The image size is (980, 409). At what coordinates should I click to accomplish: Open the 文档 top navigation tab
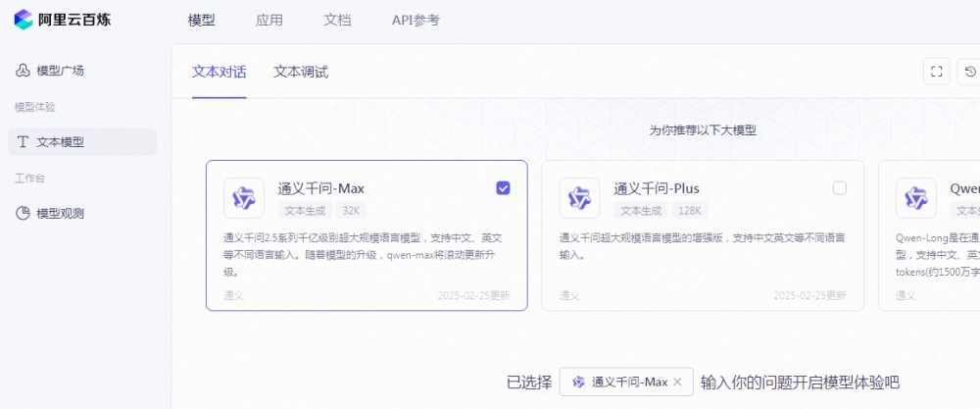337,20
